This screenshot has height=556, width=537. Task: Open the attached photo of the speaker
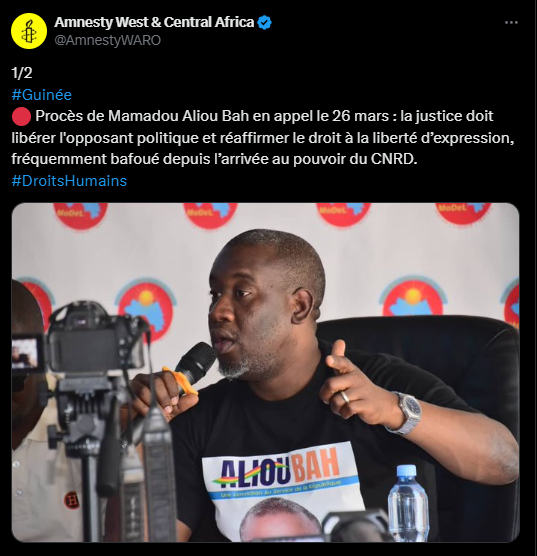tap(265, 372)
